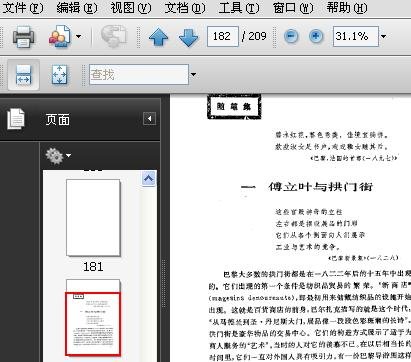The image size is (411, 362).
Task: Open the 视图(V) menu
Action: pos(131,7)
